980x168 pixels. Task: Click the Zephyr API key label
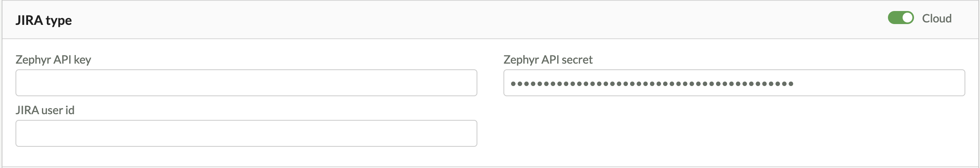click(x=53, y=60)
